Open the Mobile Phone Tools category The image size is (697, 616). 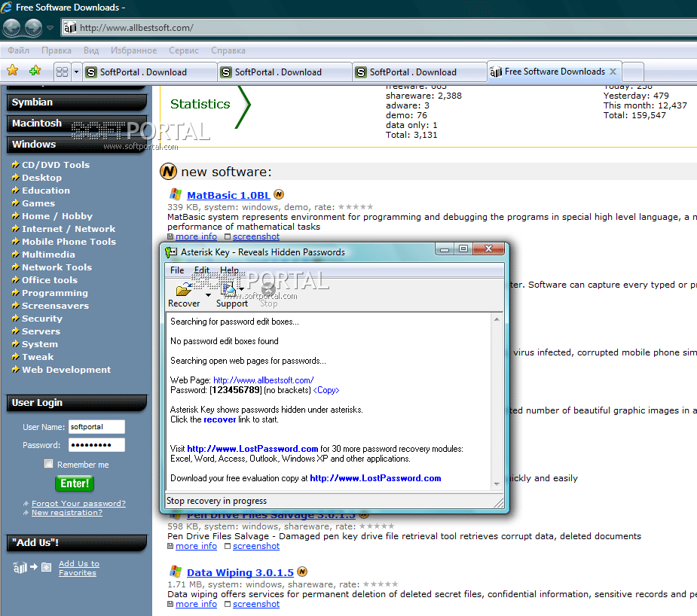pos(69,242)
